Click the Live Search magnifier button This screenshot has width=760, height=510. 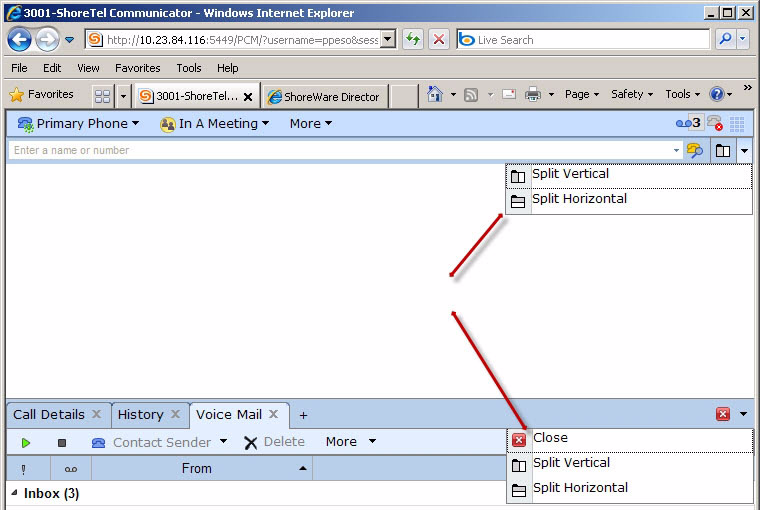point(725,39)
